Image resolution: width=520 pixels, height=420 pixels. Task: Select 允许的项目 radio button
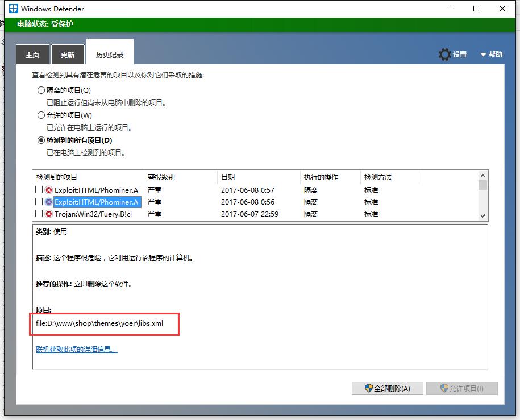(x=41, y=115)
